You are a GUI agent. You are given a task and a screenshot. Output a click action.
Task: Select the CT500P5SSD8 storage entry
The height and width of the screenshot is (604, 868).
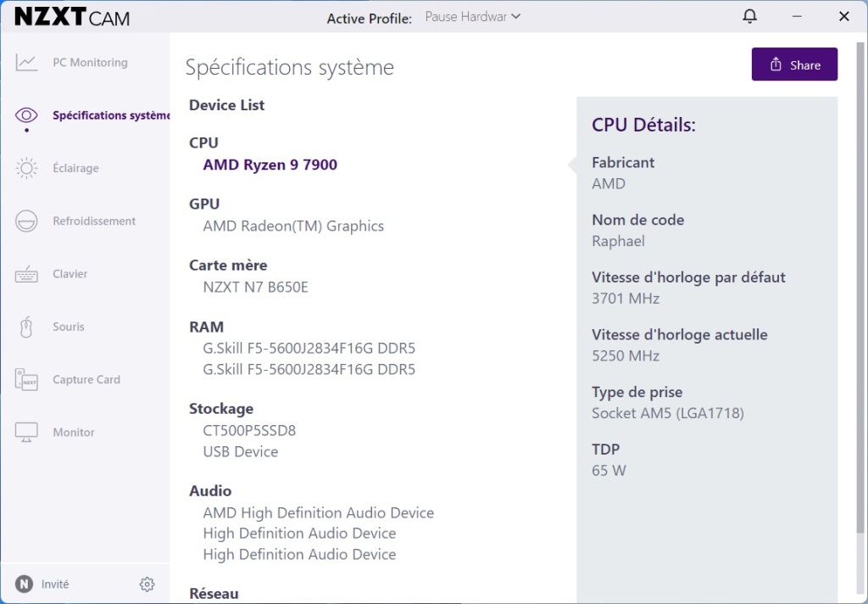tap(249, 430)
